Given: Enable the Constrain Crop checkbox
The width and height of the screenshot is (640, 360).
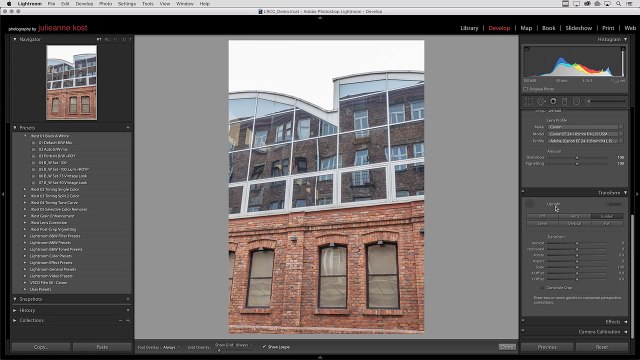Looking at the screenshot, I should [542, 288].
